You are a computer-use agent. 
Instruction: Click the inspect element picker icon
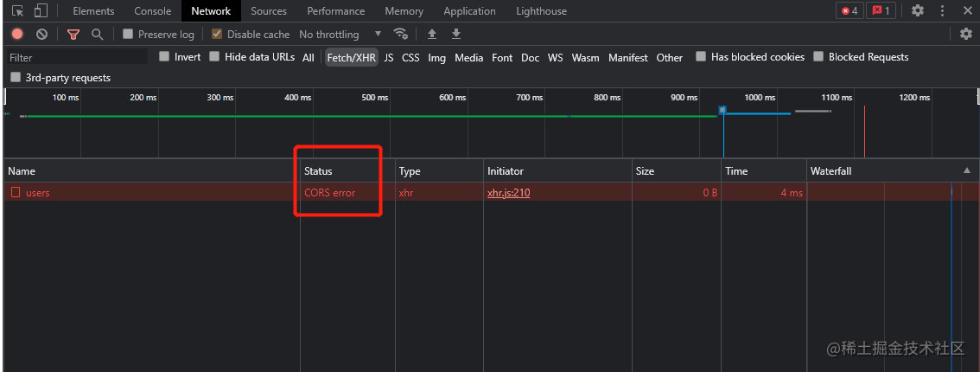[17, 11]
